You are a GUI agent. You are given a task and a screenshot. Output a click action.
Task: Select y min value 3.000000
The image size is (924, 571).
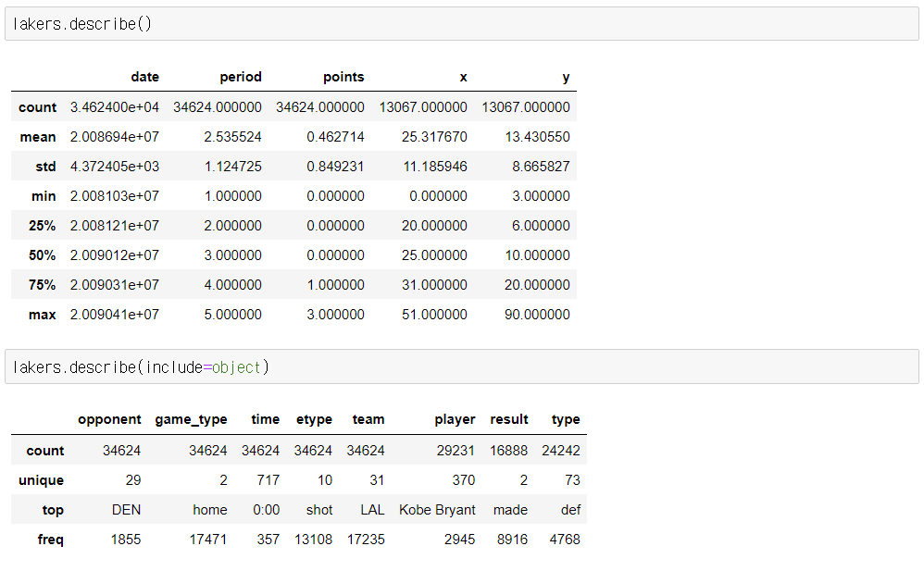[541, 195]
